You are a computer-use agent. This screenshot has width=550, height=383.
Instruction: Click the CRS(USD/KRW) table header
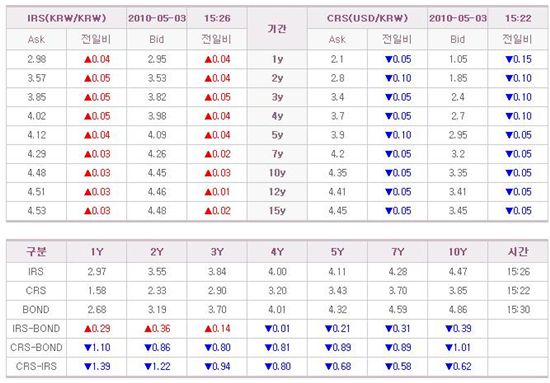[367, 18]
